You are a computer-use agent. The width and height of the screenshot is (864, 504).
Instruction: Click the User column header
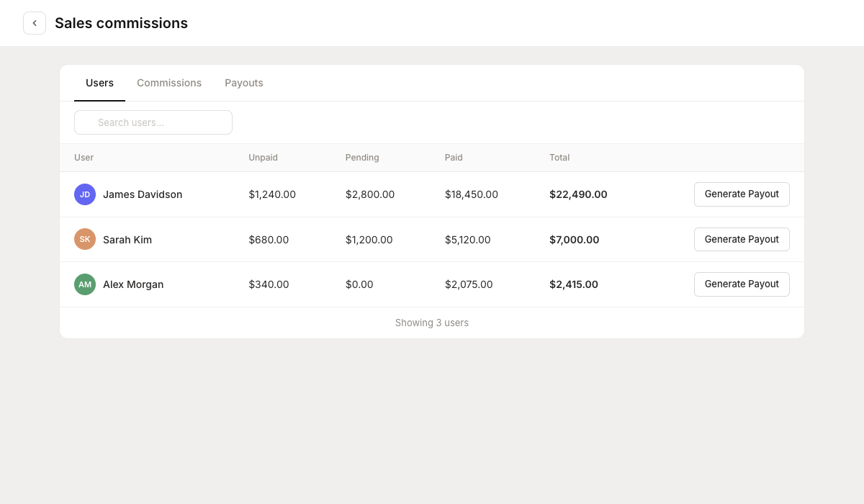pyautogui.click(x=84, y=158)
